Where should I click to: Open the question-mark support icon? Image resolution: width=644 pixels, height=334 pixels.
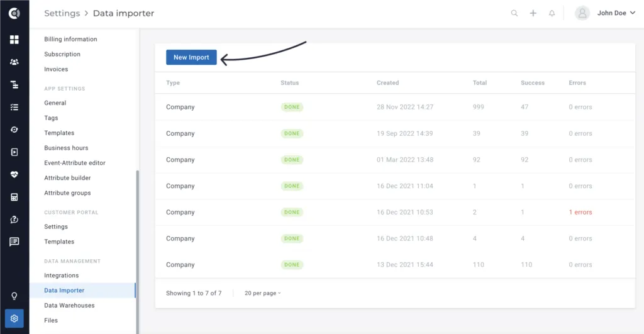[14, 220]
